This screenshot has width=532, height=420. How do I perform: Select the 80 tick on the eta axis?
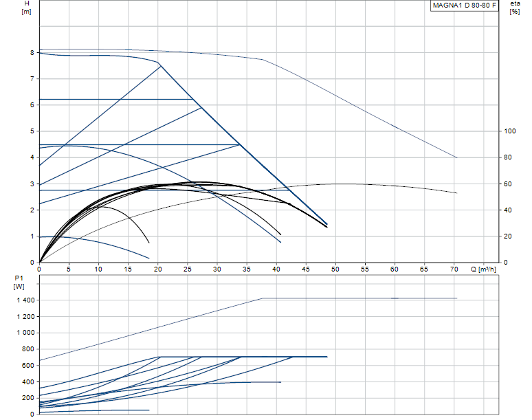click(x=508, y=157)
